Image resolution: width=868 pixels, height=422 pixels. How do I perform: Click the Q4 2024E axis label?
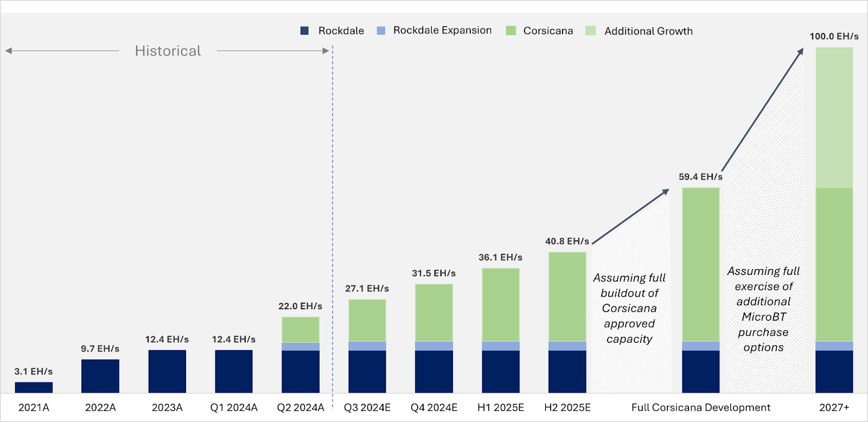[x=434, y=407]
